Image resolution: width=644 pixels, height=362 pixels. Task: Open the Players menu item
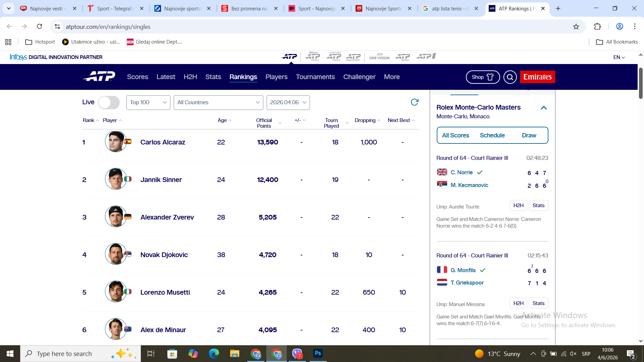coord(276,77)
